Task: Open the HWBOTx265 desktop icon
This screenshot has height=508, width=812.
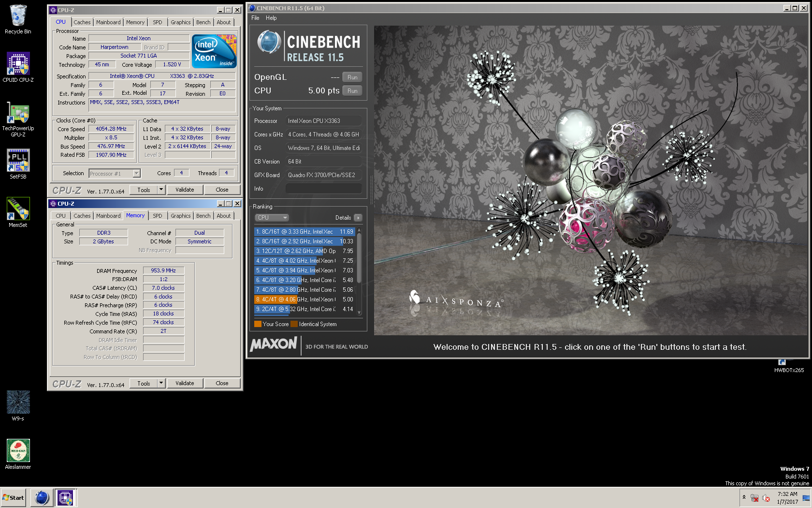Action: [789, 366]
